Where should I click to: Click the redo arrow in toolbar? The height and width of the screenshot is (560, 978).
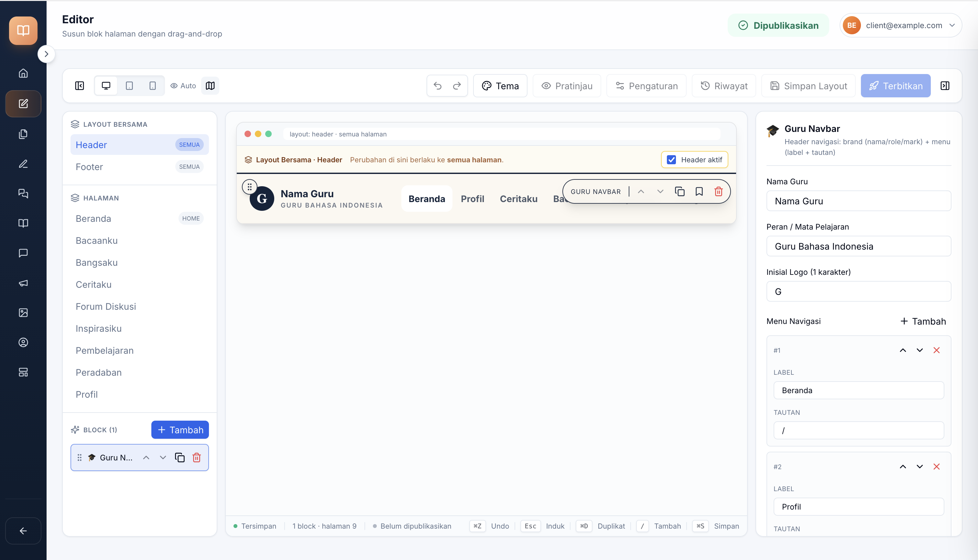[457, 86]
